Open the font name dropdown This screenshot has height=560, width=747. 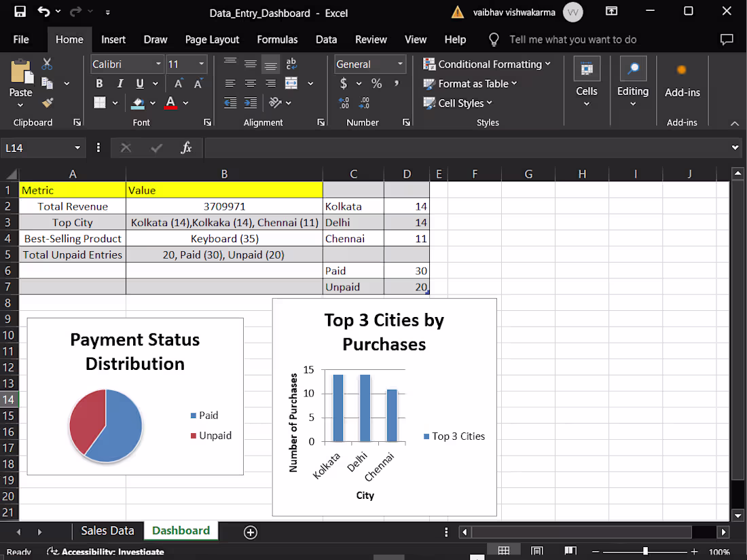point(157,64)
